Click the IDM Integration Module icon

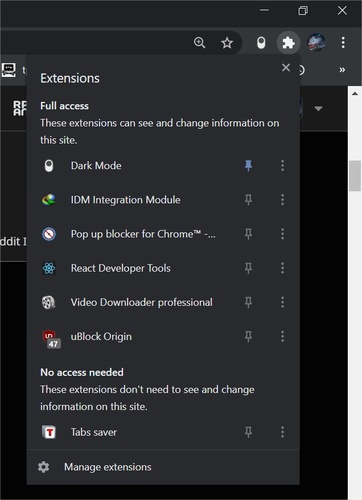pyautogui.click(x=49, y=200)
